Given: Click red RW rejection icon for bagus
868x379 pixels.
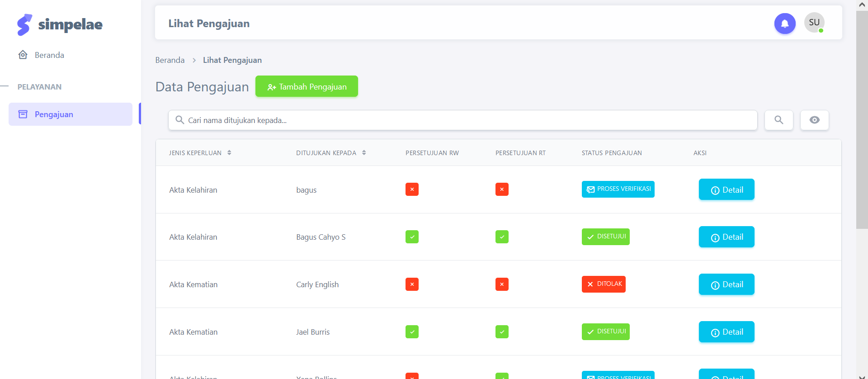Looking at the screenshot, I should (412, 189).
